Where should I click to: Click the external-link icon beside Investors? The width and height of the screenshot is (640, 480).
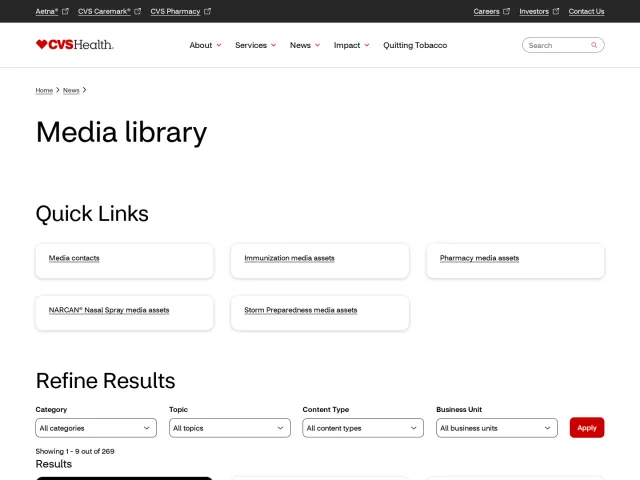[556, 11]
